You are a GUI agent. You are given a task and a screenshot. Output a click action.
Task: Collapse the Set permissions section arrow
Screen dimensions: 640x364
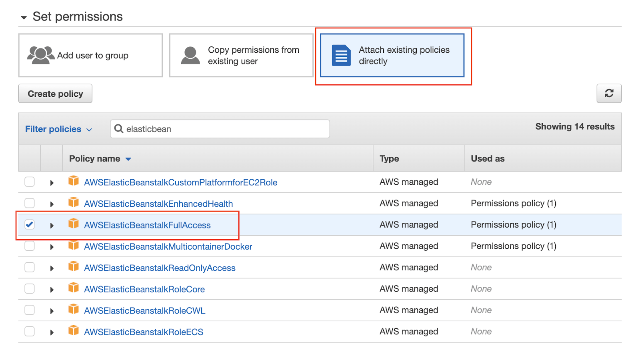24,18
